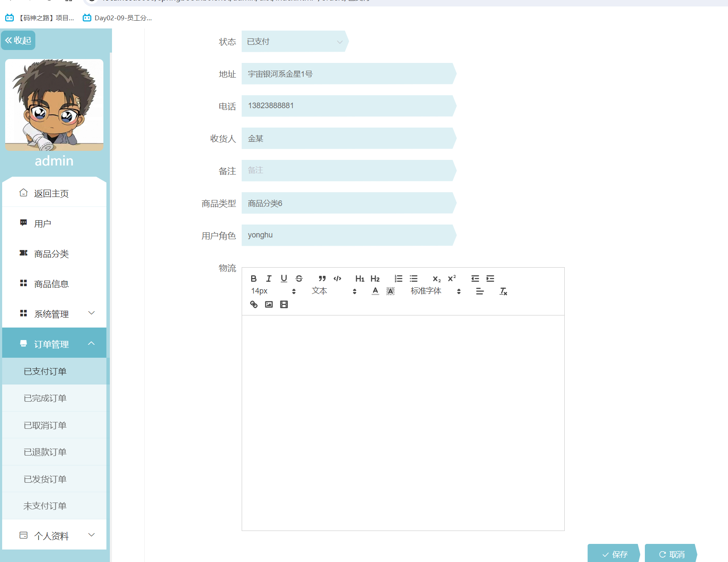Clear text formatting in the editor
The image size is (728, 562).
click(x=503, y=291)
